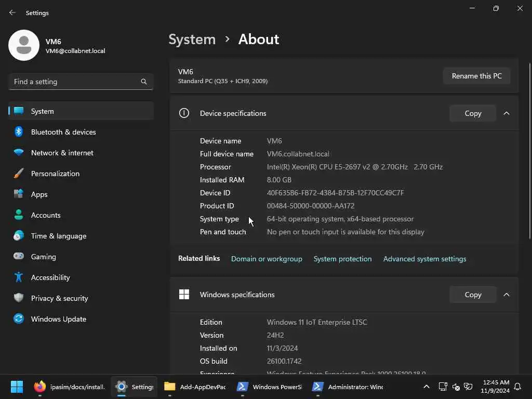Screen dimensions: 532x399
Task: Click the Windows Security tray icon
Action: (468, 387)
